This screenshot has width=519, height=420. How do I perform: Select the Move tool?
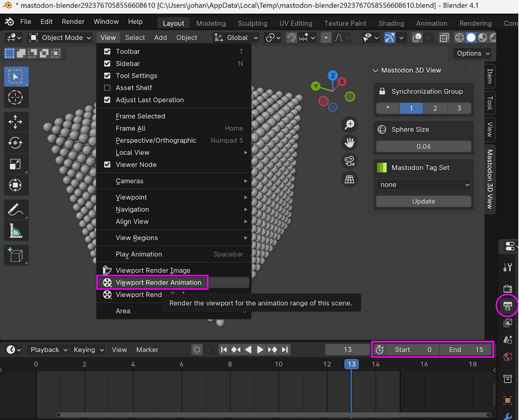point(16,122)
